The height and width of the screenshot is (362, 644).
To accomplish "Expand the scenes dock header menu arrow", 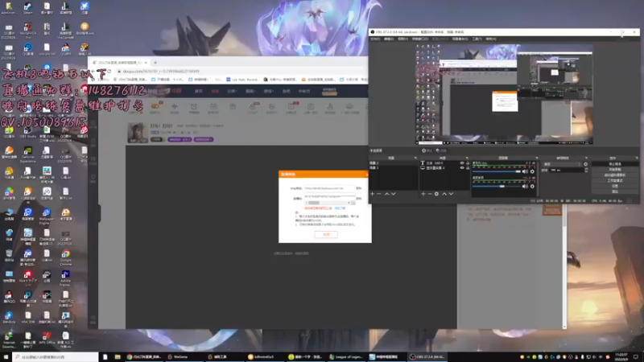I will click(415, 158).
